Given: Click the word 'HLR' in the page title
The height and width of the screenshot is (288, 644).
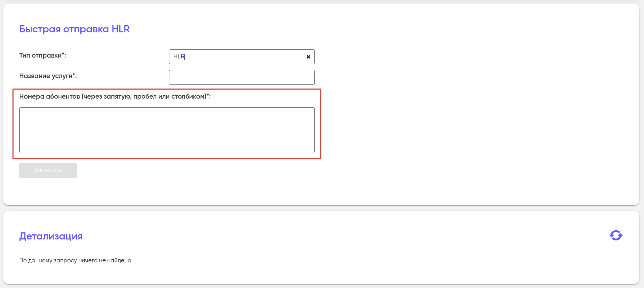Looking at the screenshot, I should (x=121, y=29).
